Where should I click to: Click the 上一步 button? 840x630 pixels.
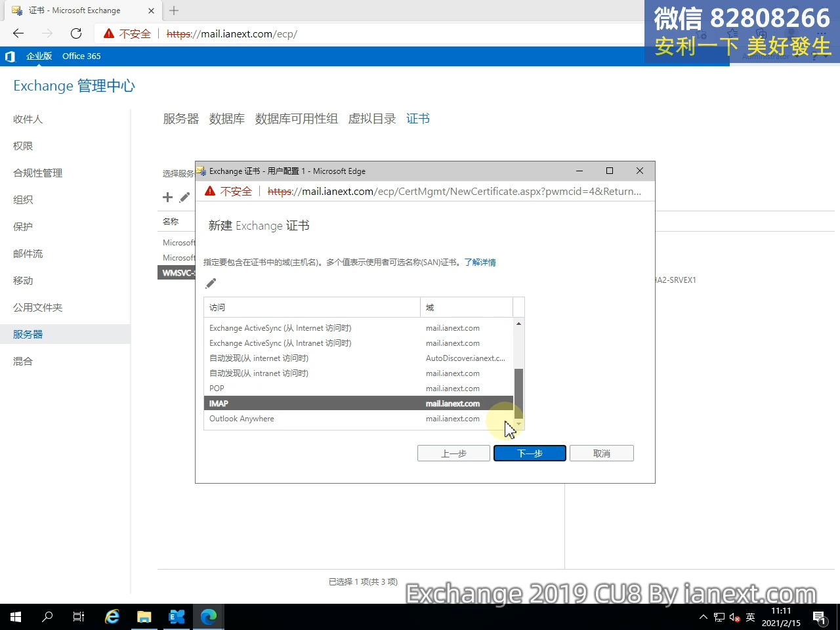(453, 453)
